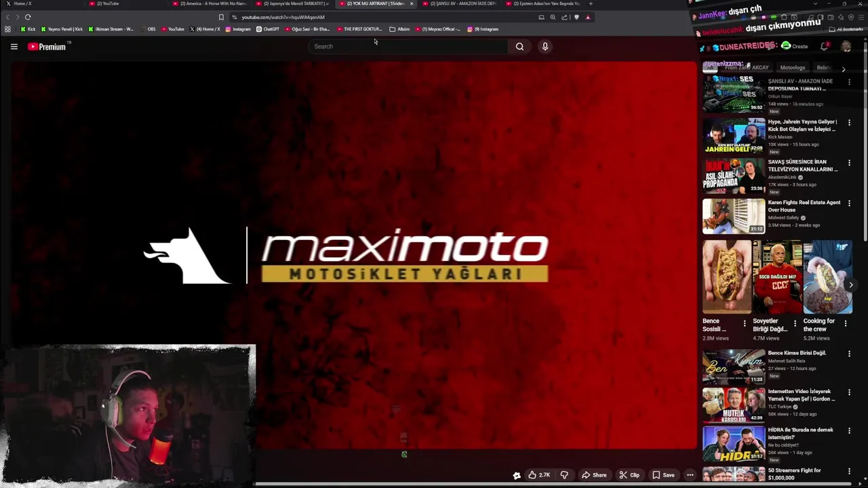Open options for Cooking for the crew short
This screenshot has width=868, height=488.
(x=845, y=323)
